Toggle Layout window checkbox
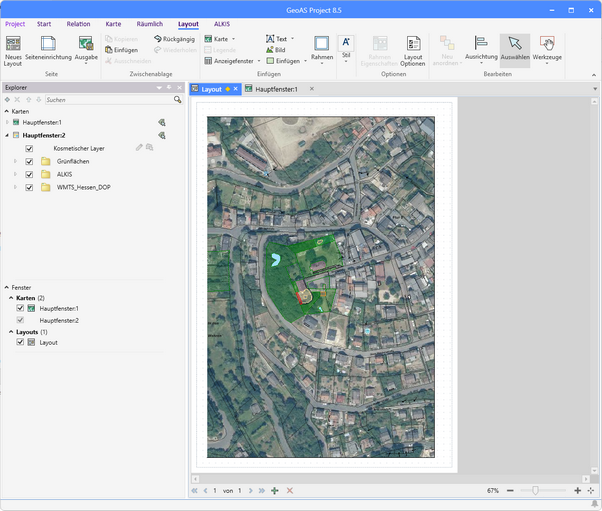The image size is (602, 511). coord(20,342)
